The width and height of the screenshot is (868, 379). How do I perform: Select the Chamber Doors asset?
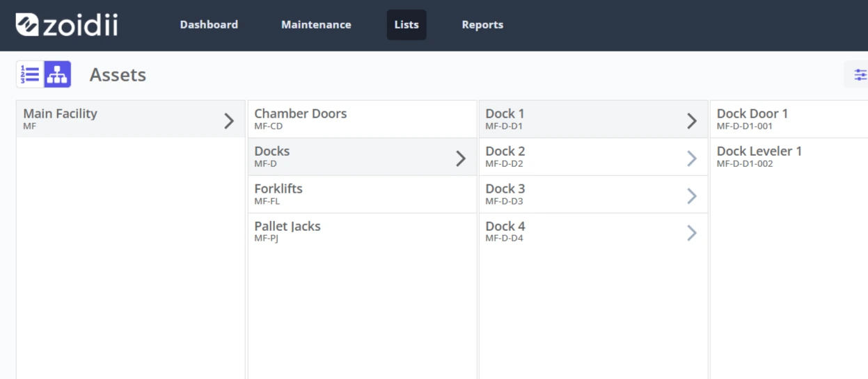[362, 119]
